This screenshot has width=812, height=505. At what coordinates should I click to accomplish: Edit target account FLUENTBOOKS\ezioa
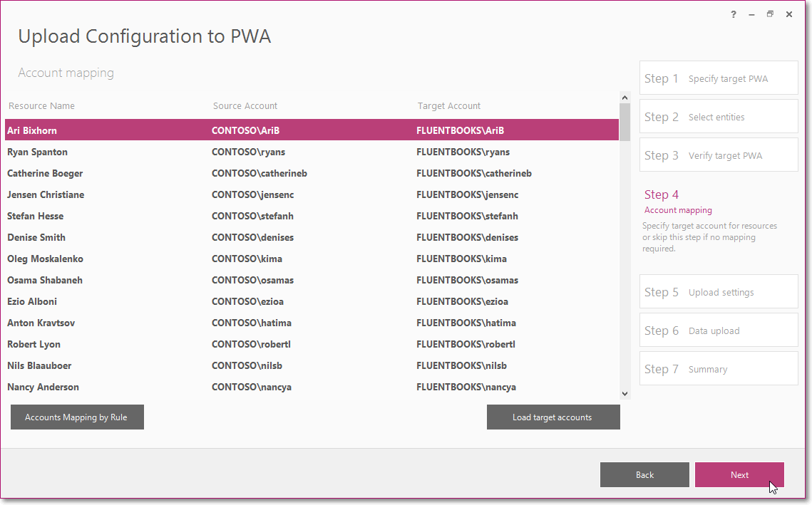463,301
